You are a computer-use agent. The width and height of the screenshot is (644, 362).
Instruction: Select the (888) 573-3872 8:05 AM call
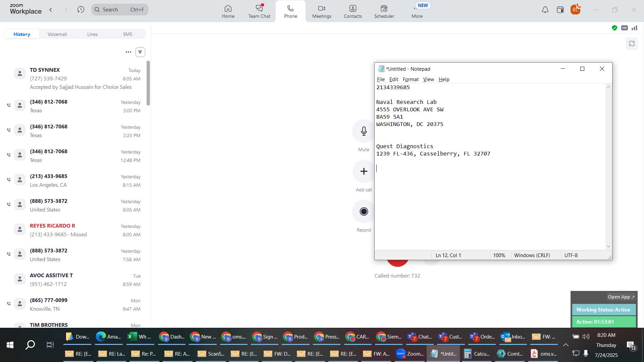75,205
